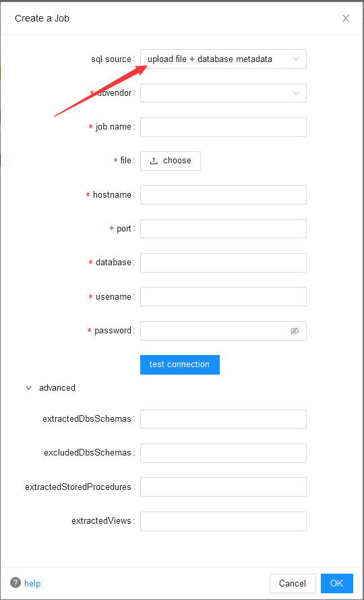Screen dimensions: 364x600
Task: Click the extractedDbsSchemas field
Action: [223, 419]
